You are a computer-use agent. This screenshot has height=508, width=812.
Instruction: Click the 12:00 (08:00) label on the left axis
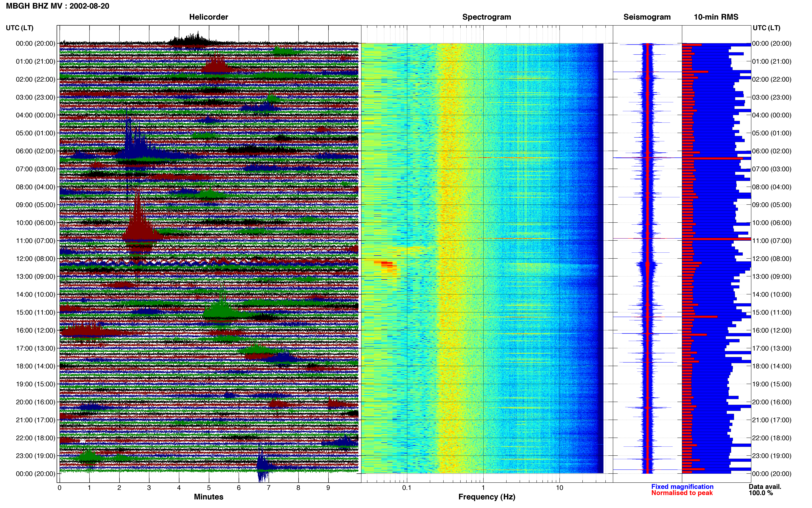pos(36,259)
